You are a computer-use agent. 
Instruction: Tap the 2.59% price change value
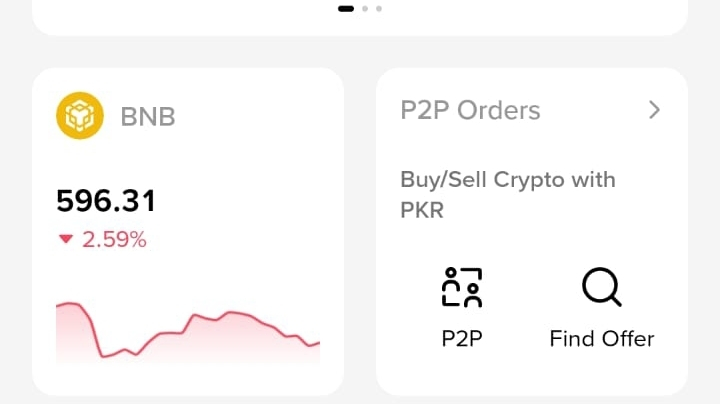click(115, 239)
